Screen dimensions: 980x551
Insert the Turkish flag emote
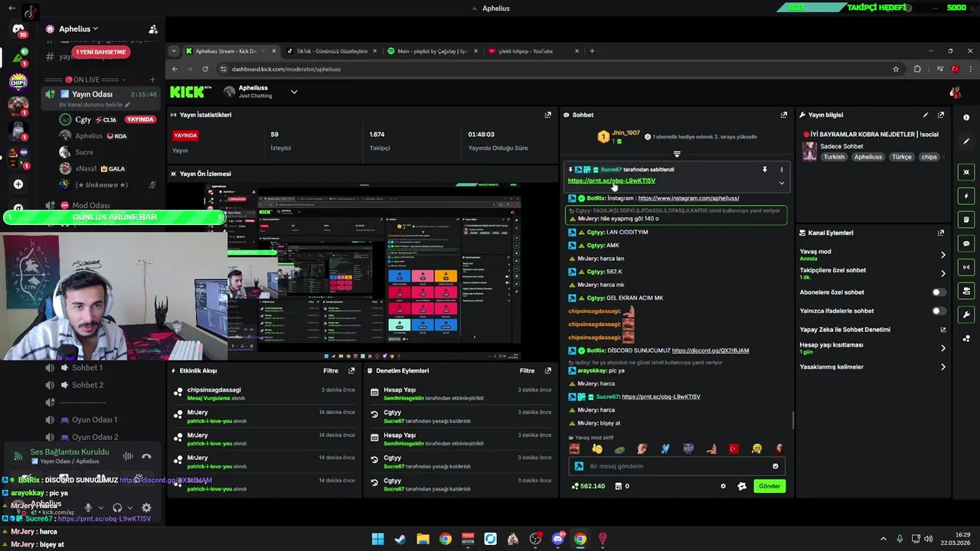point(733,449)
